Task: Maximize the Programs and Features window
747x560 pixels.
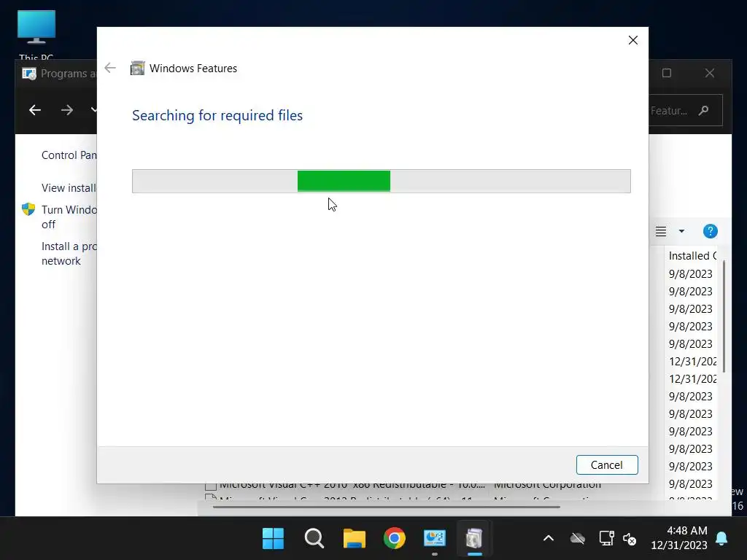Action: [667, 73]
